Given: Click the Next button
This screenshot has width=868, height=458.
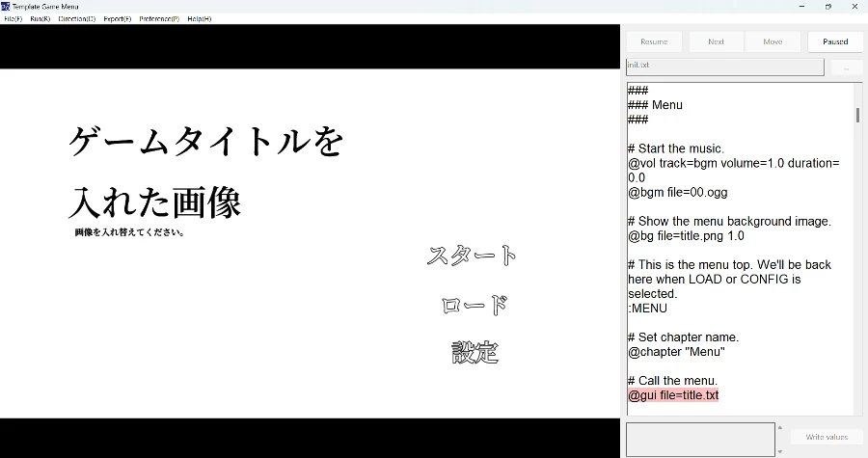Looking at the screenshot, I should tap(716, 42).
